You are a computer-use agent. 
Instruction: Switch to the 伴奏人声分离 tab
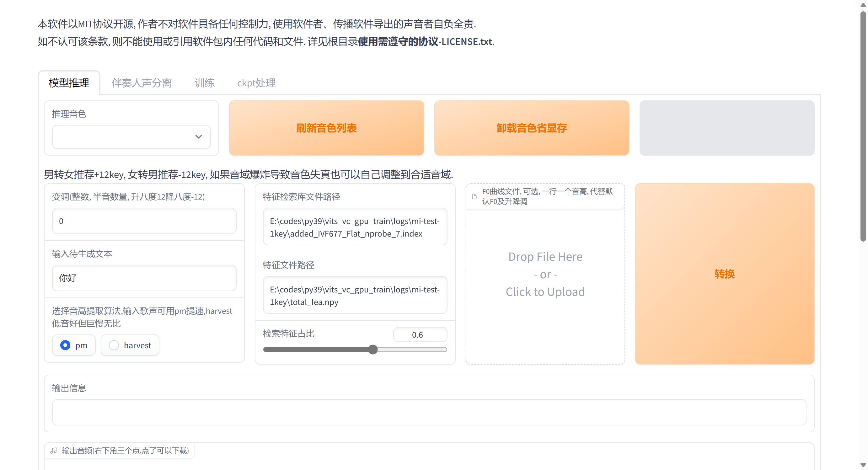(x=142, y=83)
